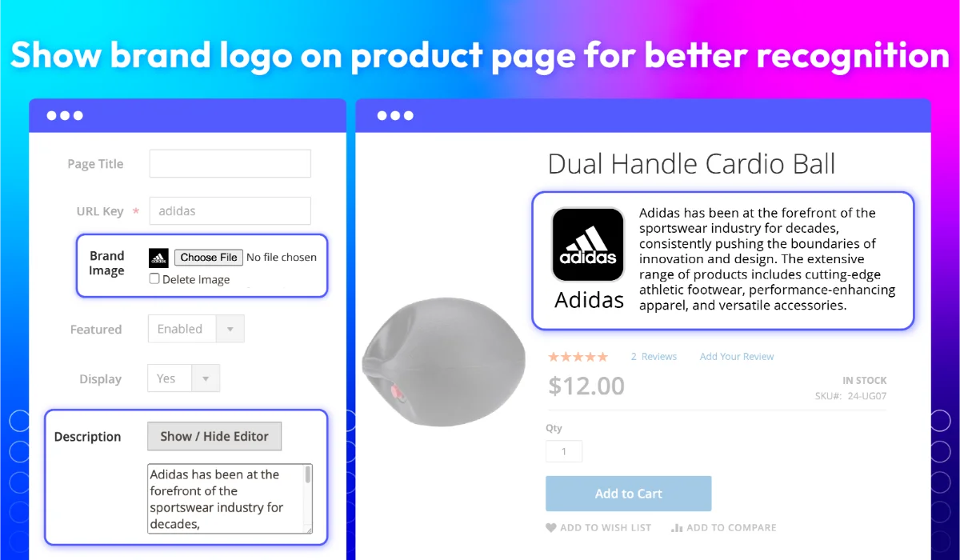The height and width of the screenshot is (560, 960).
Task: Click the five-star rating icons
Action: (578, 357)
